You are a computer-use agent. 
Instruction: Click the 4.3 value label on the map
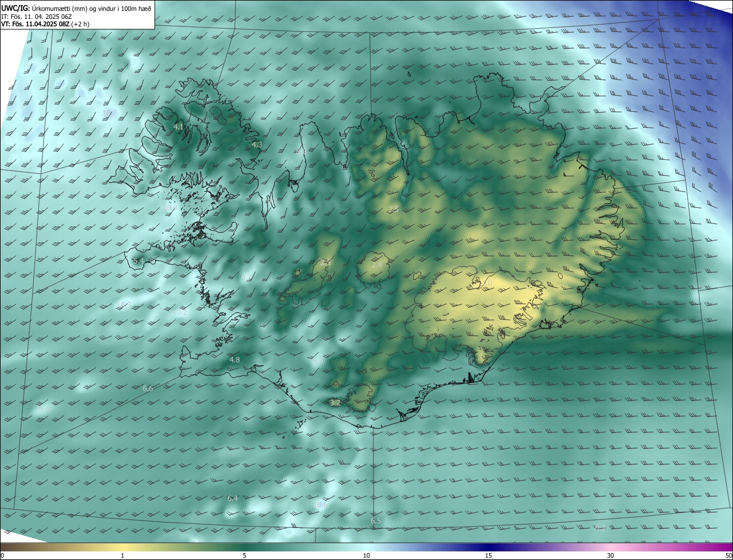[x=257, y=145]
